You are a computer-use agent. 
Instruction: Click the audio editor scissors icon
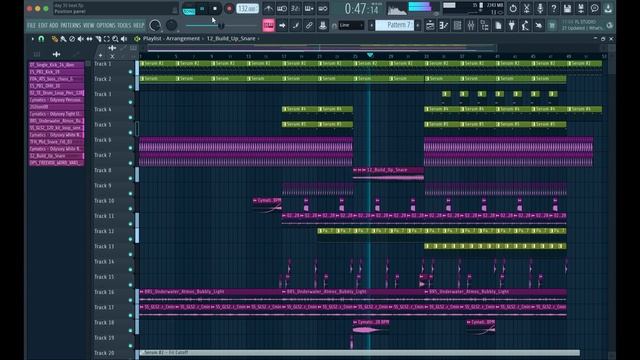point(527,9)
